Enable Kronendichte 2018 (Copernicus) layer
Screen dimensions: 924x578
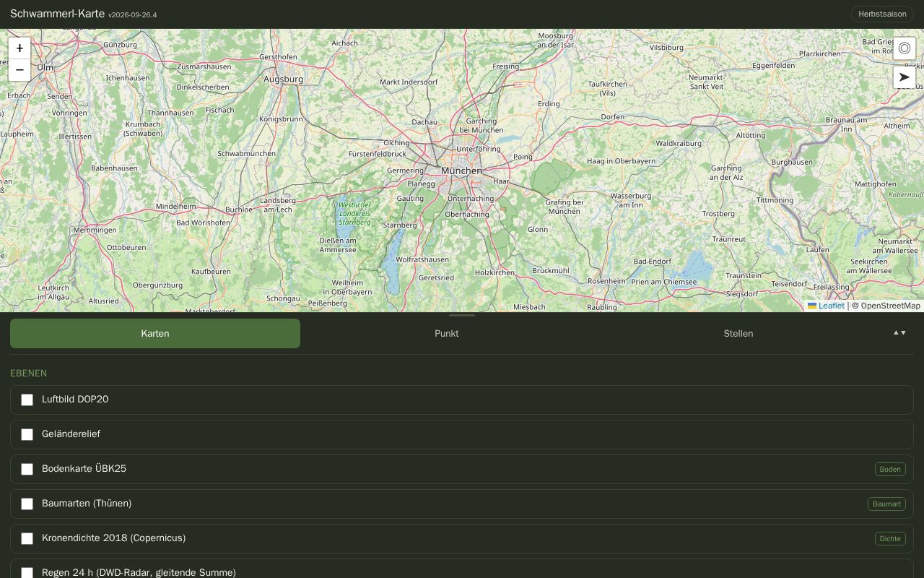(x=27, y=538)
